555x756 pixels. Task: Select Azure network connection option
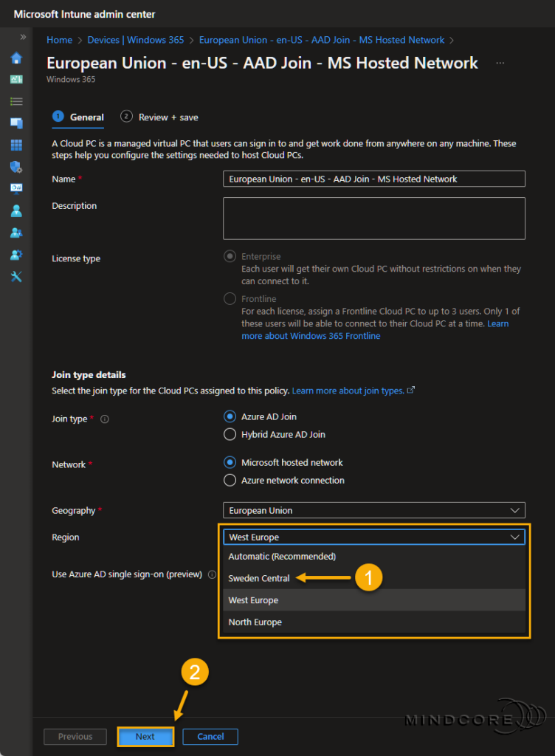coord(230,480)
